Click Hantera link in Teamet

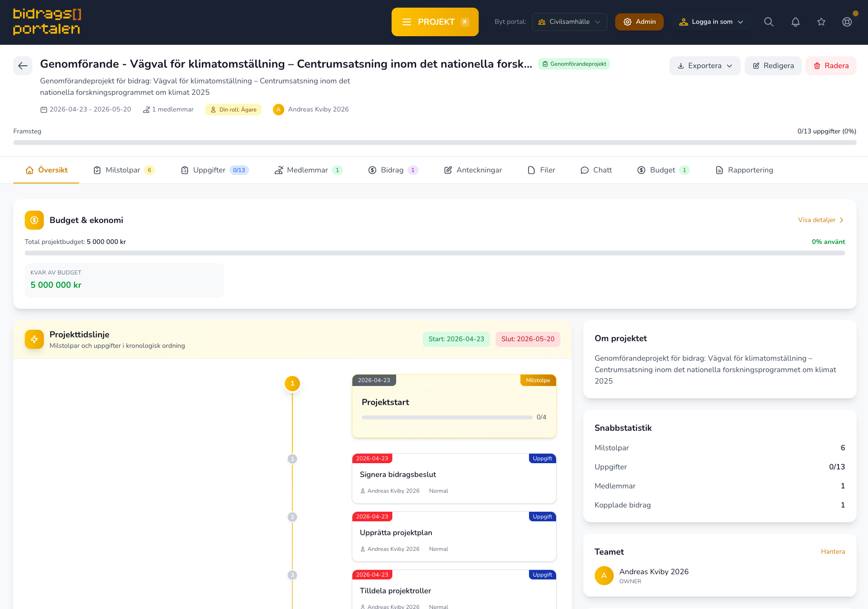coord(833,552)
